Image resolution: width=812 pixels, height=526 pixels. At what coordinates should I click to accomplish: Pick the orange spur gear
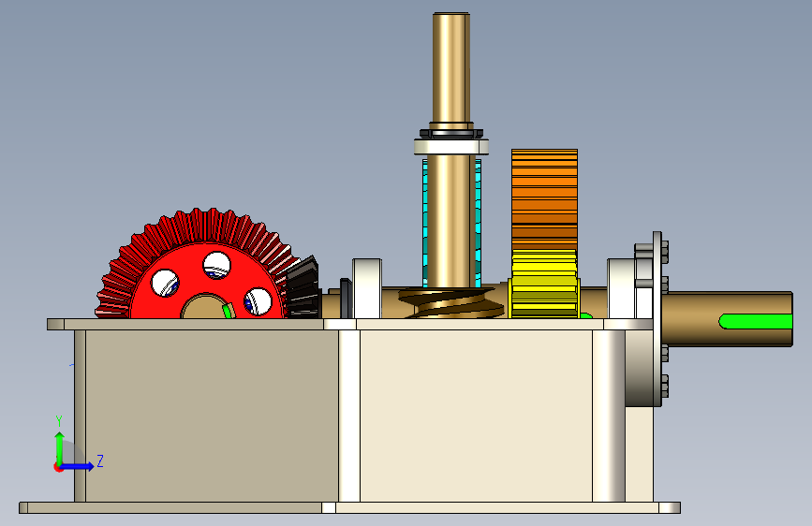(x=544, y=199)
